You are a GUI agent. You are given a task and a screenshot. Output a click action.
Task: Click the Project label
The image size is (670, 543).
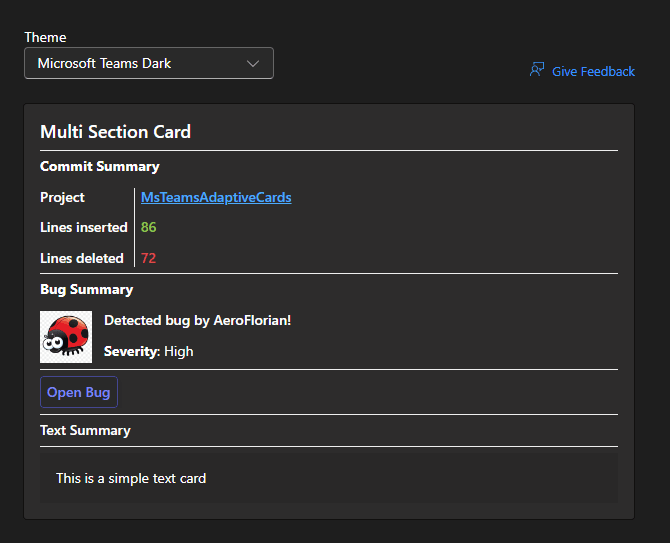62,197
